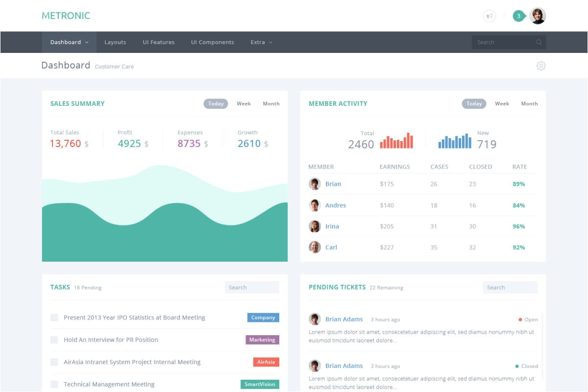The height and width of the screenshot is (392, 588).
Task: Click the magnifier icon in top search
Action: 539,43
